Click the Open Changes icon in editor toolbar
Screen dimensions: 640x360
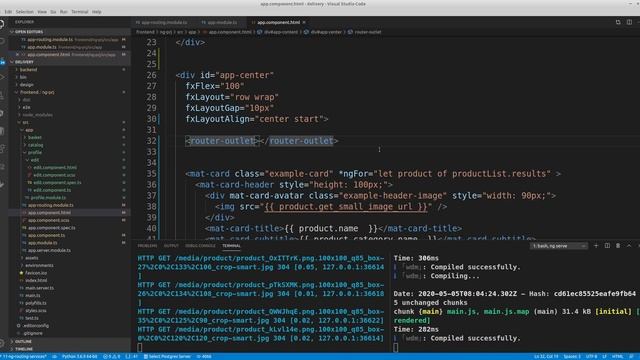(x=618, y=22)
